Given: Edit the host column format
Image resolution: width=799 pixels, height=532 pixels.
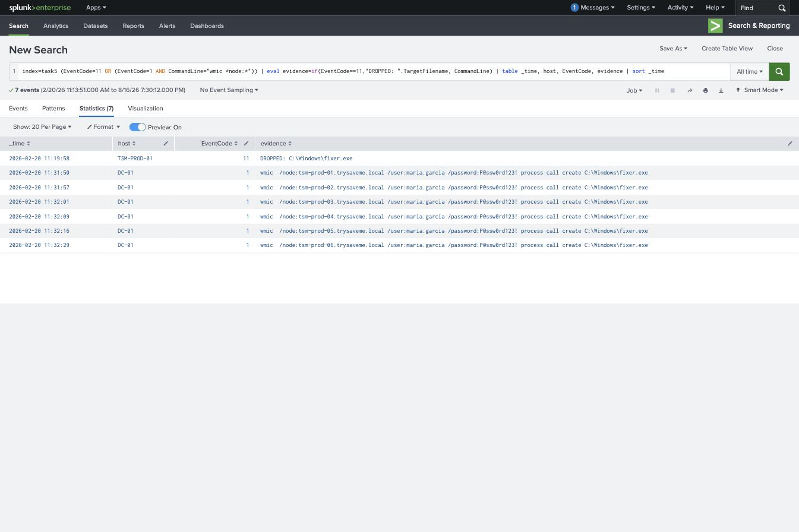Looking at the screenshot, I should (166, 144).
